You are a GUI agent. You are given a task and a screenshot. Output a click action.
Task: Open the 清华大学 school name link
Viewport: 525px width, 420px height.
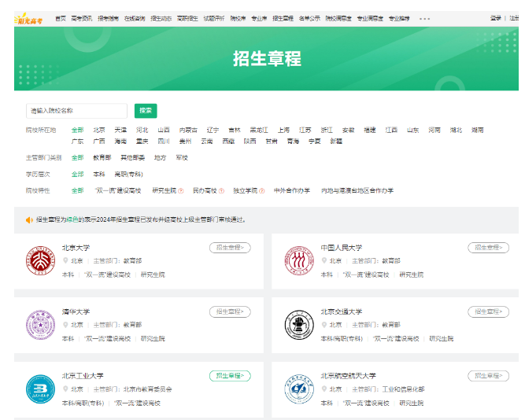click(x=76, y=312)
